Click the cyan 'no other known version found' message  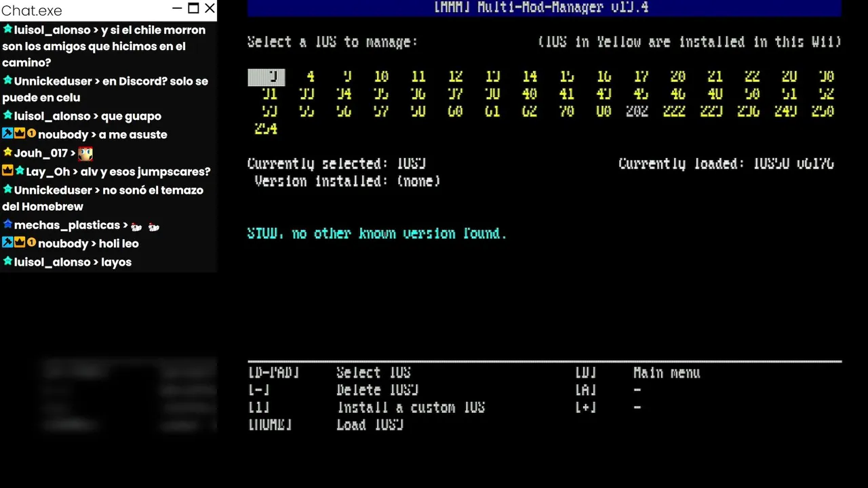click(377, 234)
